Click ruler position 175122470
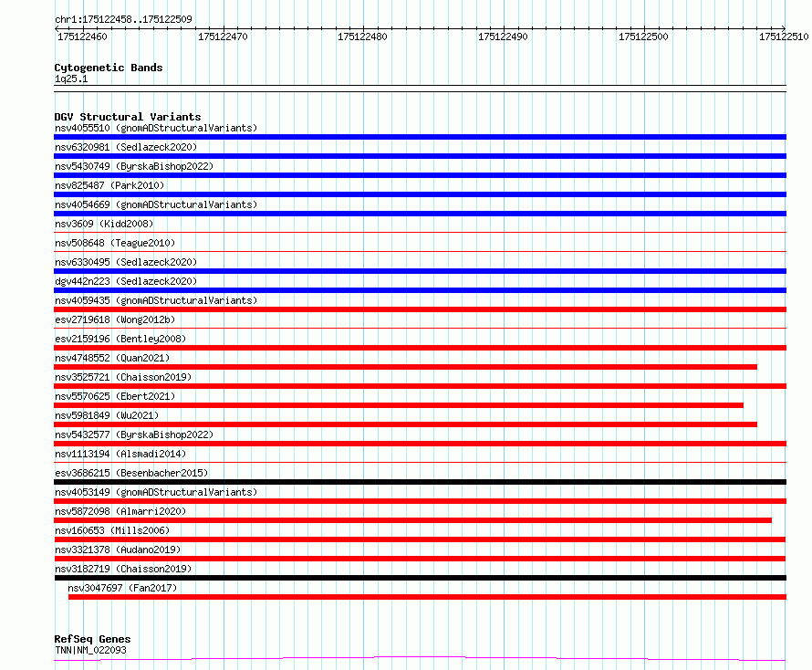The height and width of the screenshot is (670, 812). click(223, 37)
